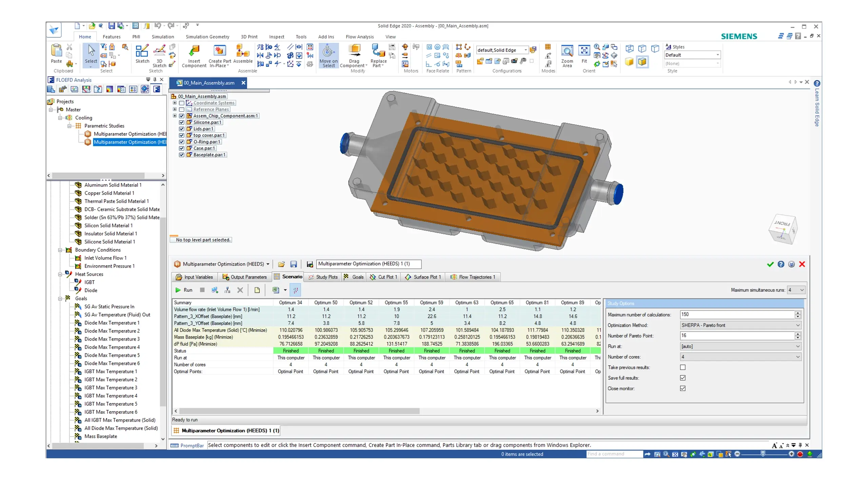Click the scatter points icon in Scenario toolbar
The image size is (868, 480).
point(296,290)
